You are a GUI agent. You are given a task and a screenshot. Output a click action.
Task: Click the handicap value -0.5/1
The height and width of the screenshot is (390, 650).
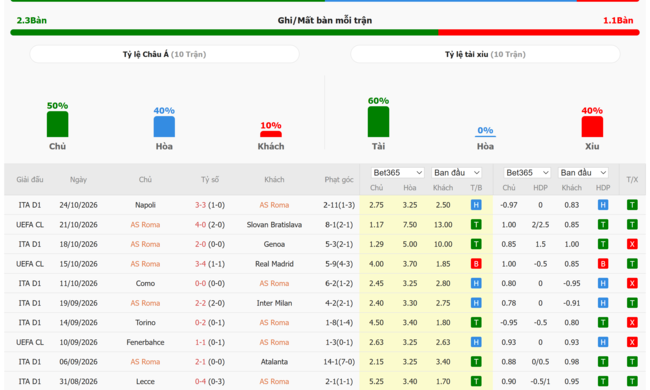[x=540, y=381]
